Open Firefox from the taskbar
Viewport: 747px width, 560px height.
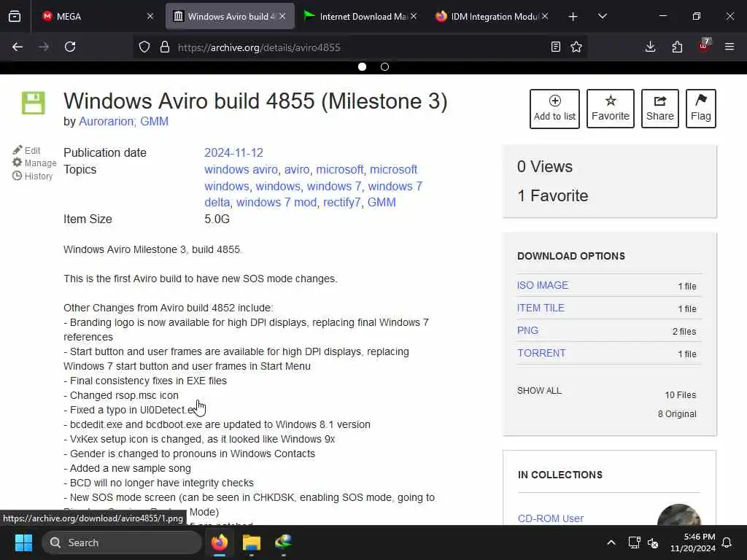[220, 542]
